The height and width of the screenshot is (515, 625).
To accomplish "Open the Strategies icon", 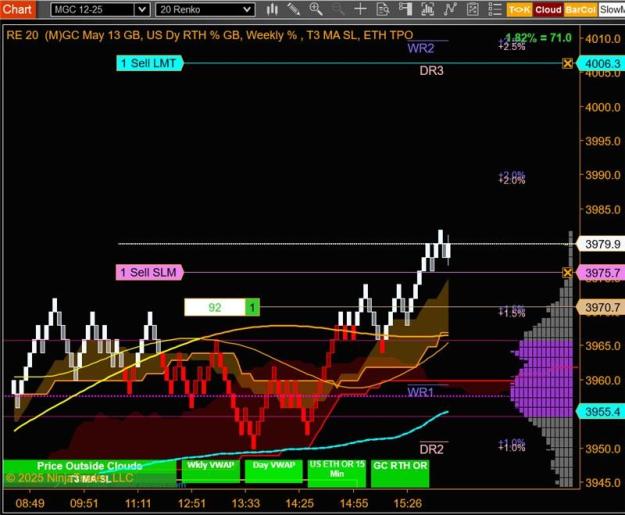I will [472, 9].
